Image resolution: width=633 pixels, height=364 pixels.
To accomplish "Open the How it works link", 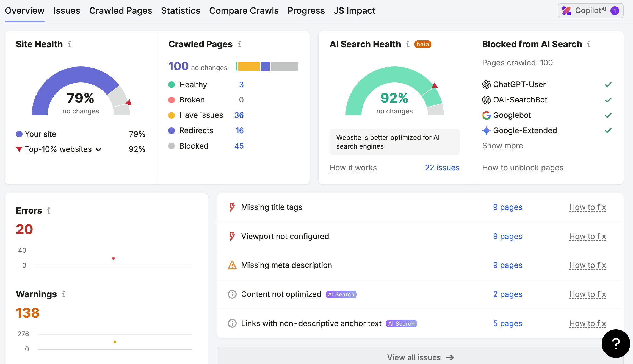I will [353, 168].
